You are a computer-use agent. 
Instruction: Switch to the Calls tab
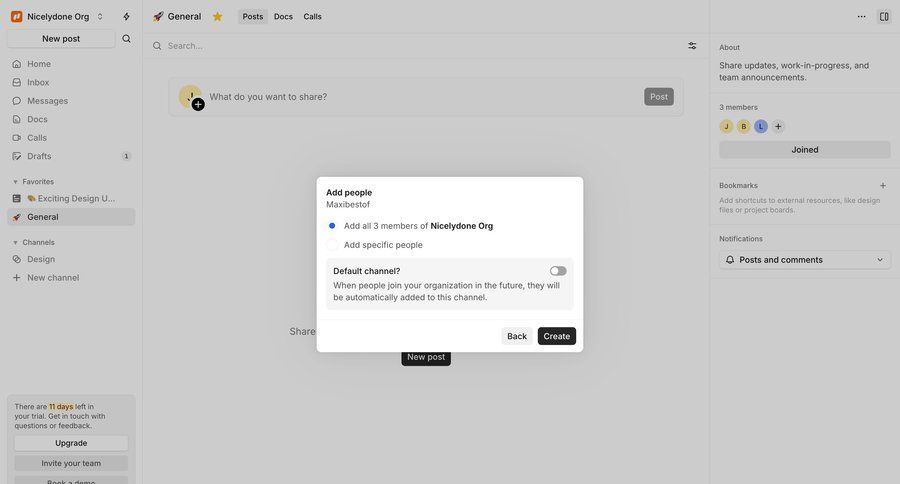313,16
